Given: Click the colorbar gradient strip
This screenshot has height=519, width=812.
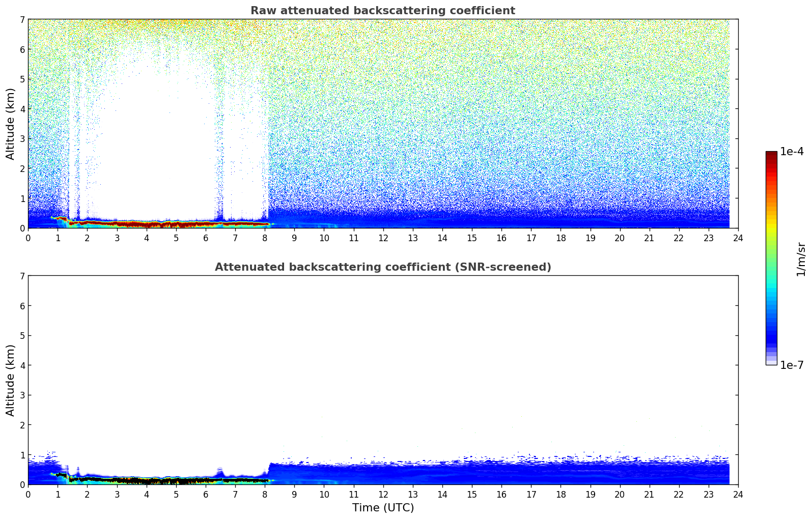Looking at the screenshot, I should point(771,258).
